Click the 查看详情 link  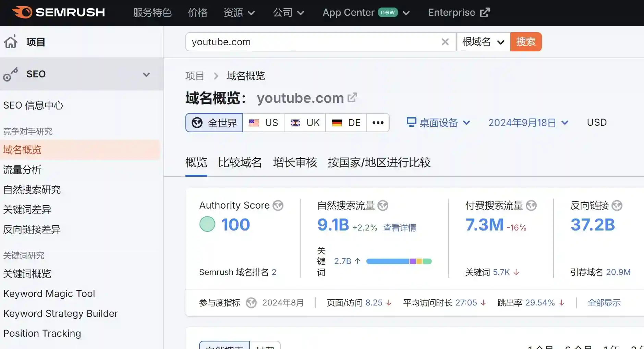[400, 228]
